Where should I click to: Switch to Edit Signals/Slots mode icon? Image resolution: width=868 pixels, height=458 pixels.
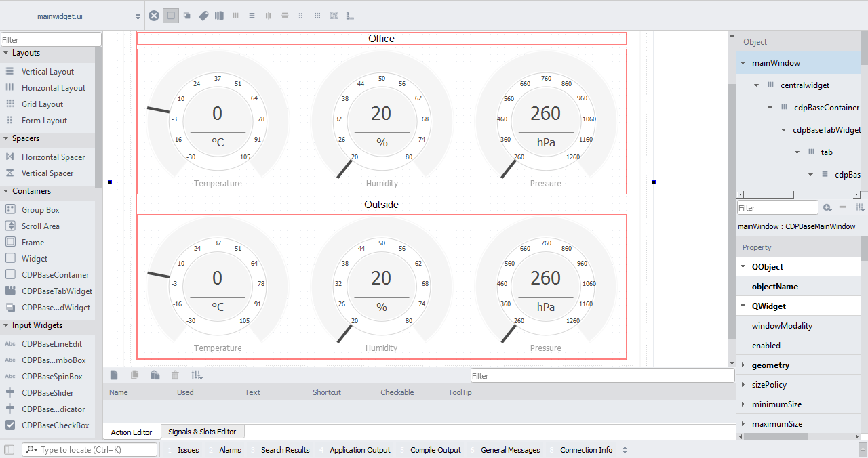pos(186,16)
